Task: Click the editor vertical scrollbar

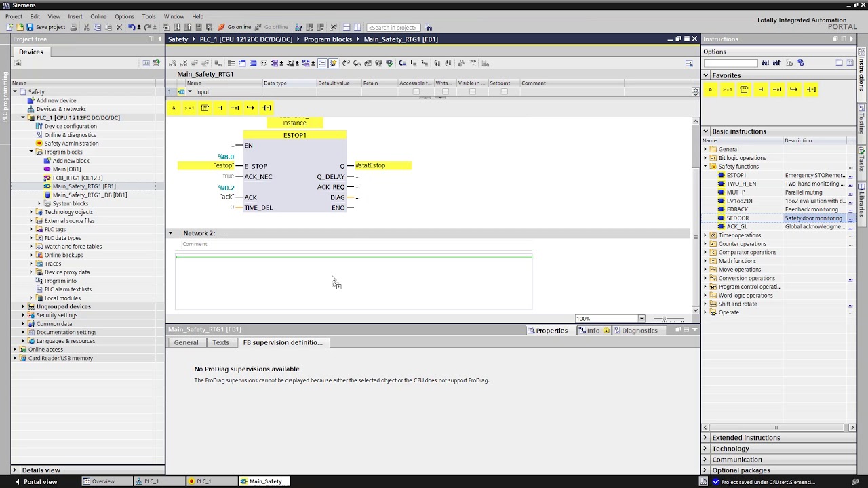Action: click(695, 215)
